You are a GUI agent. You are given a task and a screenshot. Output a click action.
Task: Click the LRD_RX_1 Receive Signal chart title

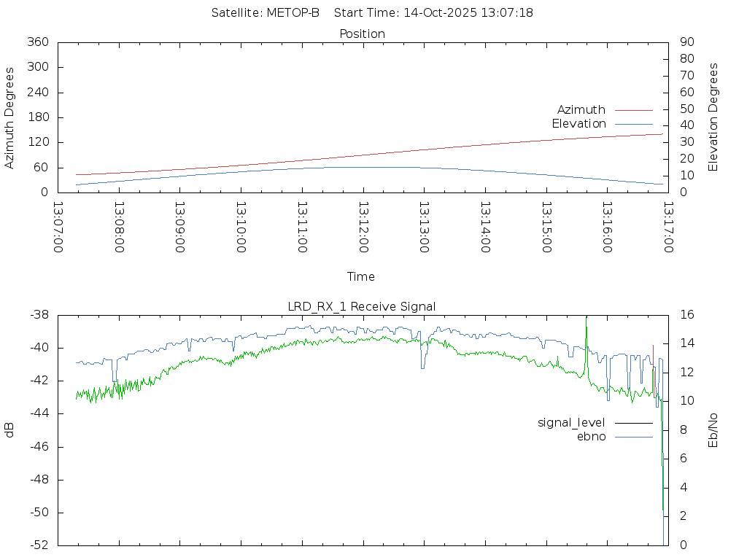[x=362, y=307]
